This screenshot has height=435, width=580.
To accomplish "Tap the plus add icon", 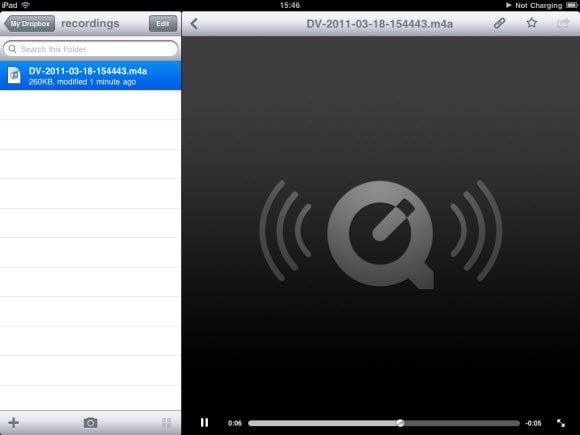I will 14,422.
